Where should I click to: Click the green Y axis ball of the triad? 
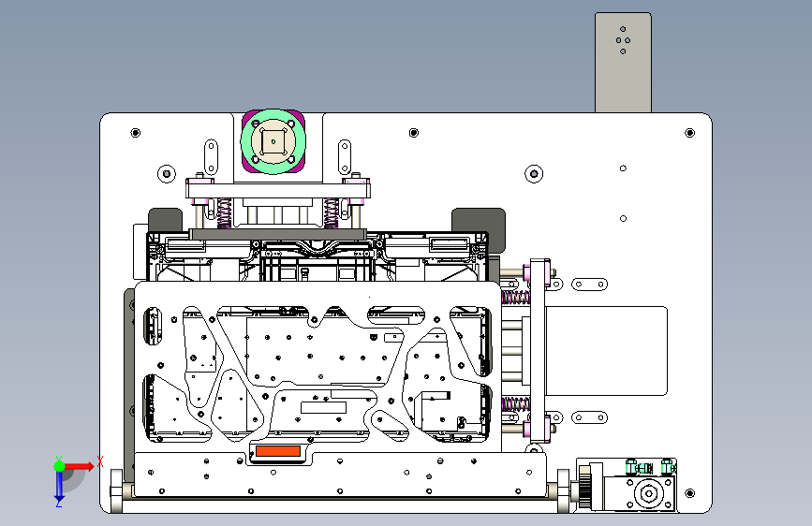click(x=59, y=466)
